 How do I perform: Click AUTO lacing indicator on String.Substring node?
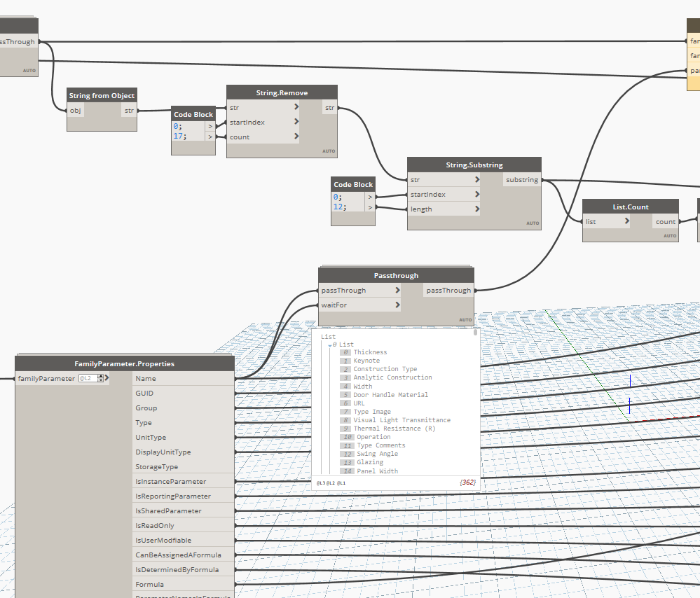(x=533, y=223)
